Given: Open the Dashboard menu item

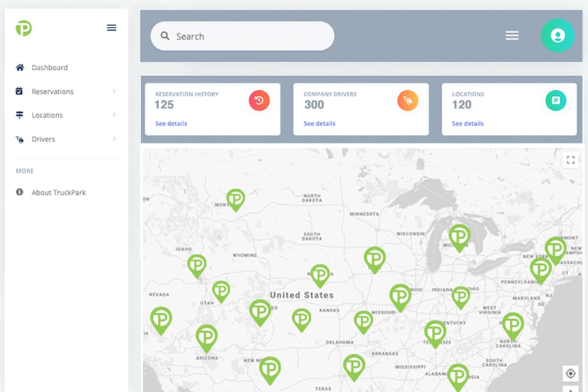Looking at the screenshot, I should [50, 68].
